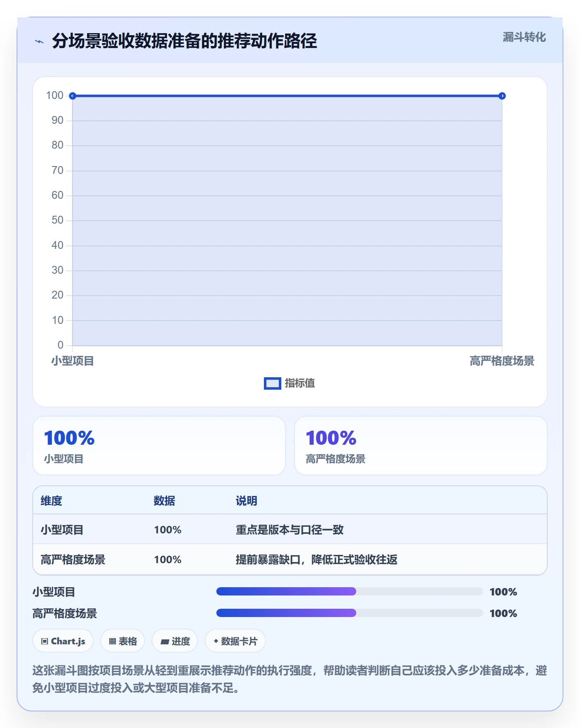Image resolution: width=580 pixels, height=728 pixels.
Task: Click the chart title 分场景验收数据准备的推荐动作路径
Action: point(184,41)
